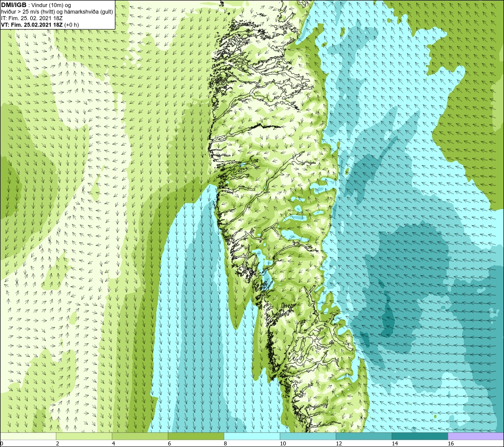Click the 2-4 m/s light green swatch
The height and width of the screenshot is (447, 504).
[84, 436]
